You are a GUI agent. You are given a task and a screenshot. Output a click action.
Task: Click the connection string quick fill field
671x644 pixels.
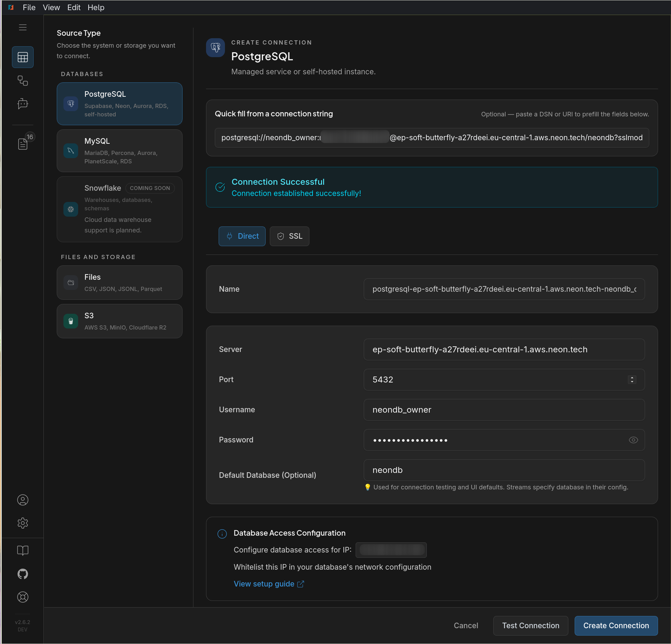tap(432, 138)
